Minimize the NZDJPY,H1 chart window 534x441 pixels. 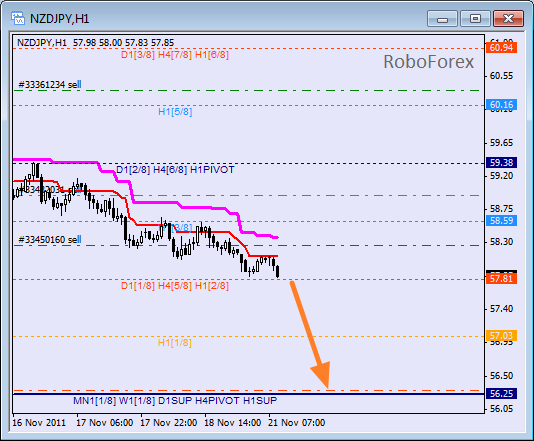442,19
